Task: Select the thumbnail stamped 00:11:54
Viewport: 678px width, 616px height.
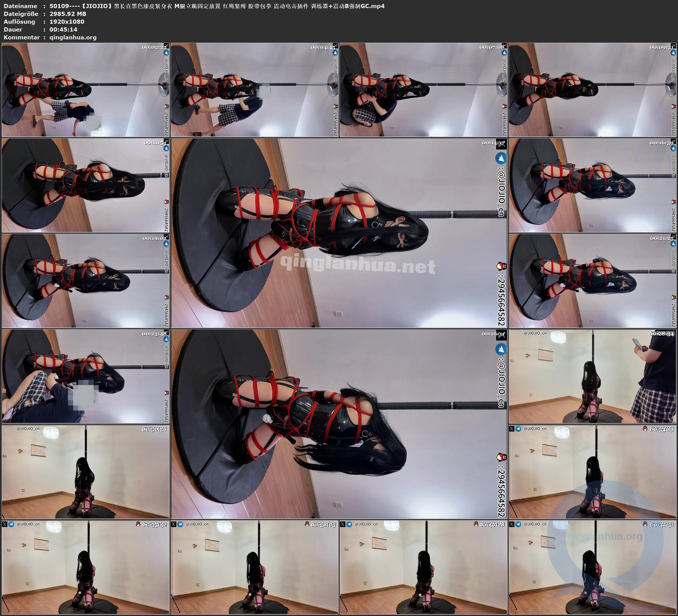Action: (85, 185)
